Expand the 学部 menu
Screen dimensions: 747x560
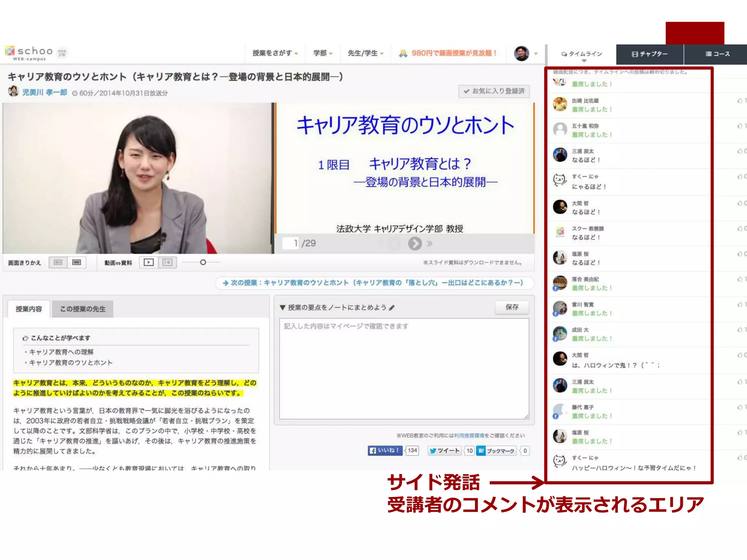click(323, 53)
